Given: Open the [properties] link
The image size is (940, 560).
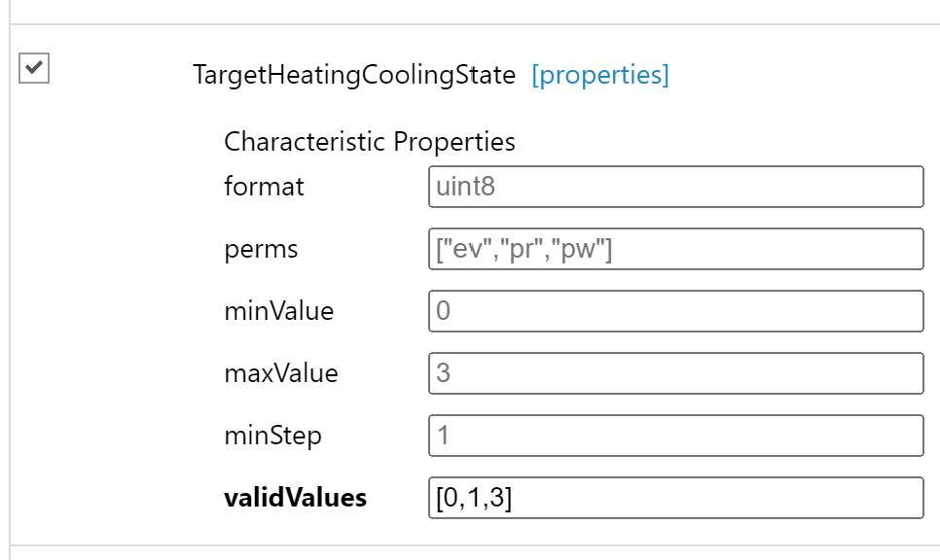Looking at the screenshot, I should [x=599, y=75].
